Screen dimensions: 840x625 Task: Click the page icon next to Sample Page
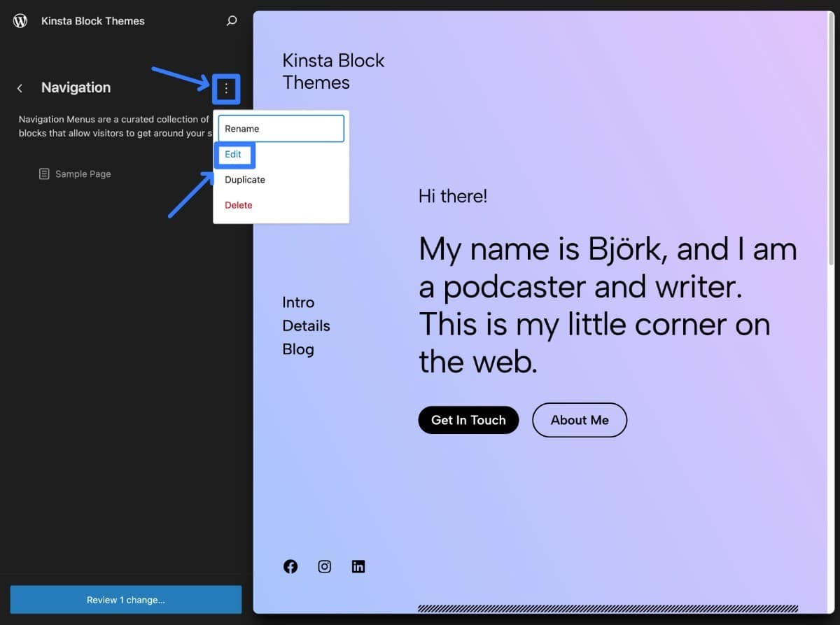click(x=44, y=174)
